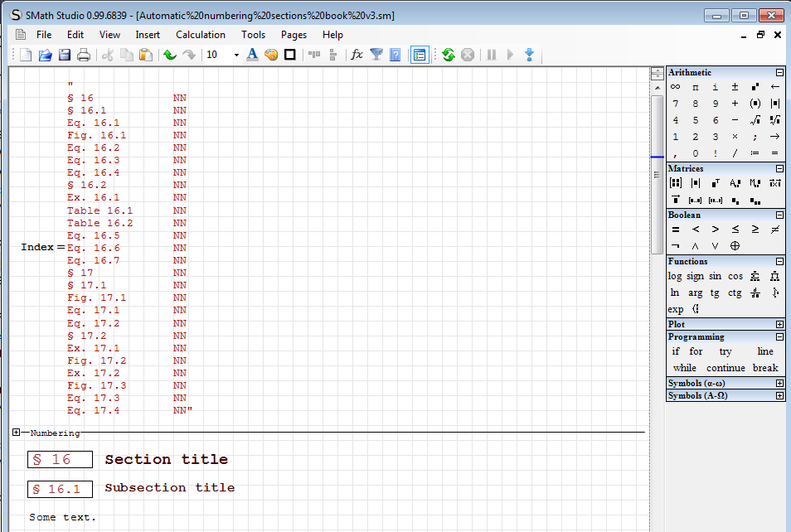Screen dimensions: 791x532
Task: Insert the square root operator from Arithmetic
Action: pos(755,120)
